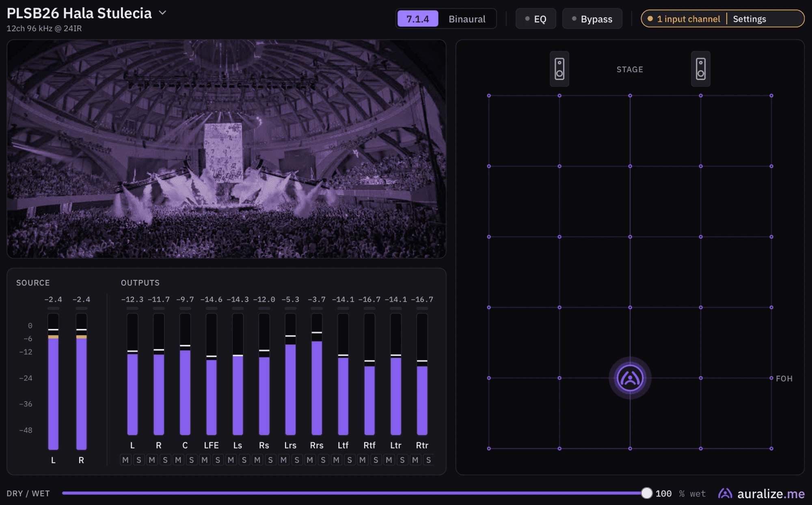Solo the Rrs output channel
Image resolution: width=812 pixels, height=505 pixels.
pyautogui.click(x=323, y=460)
